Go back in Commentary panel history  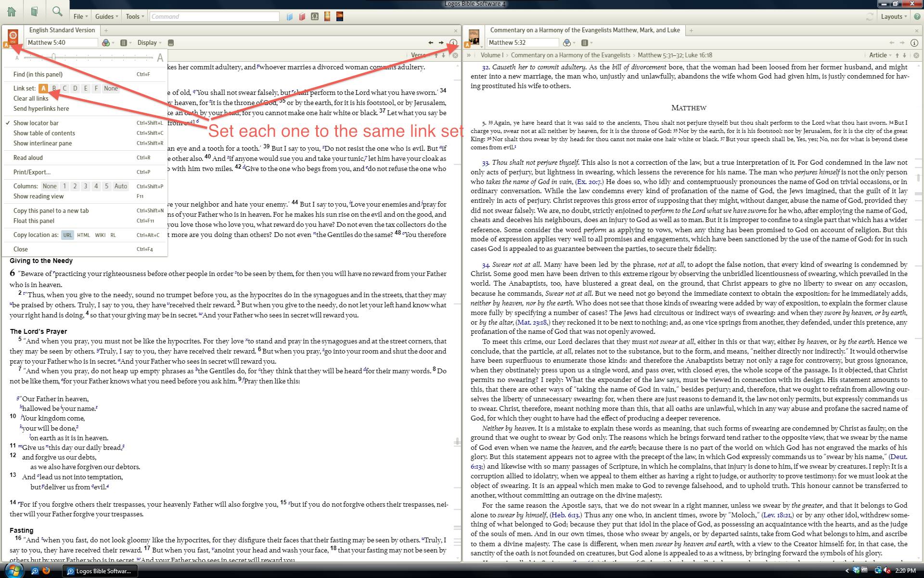pos(892,43)
